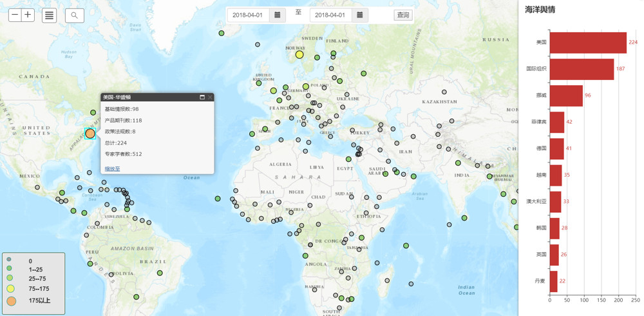Zoom out the map with minus button

[15, 15]
